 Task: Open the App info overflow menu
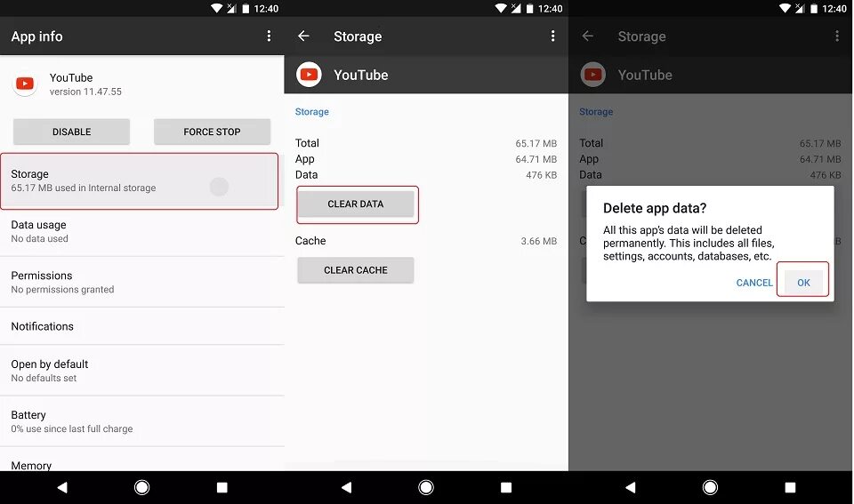click(269, 36)
